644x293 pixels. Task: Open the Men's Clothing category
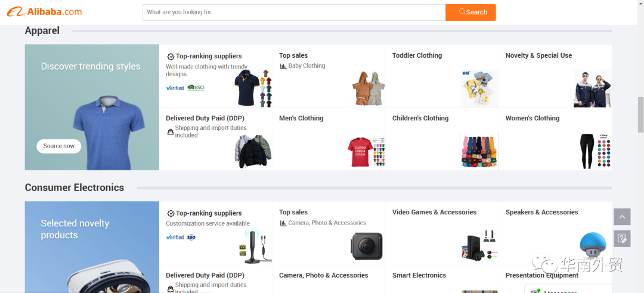[301, 118]
